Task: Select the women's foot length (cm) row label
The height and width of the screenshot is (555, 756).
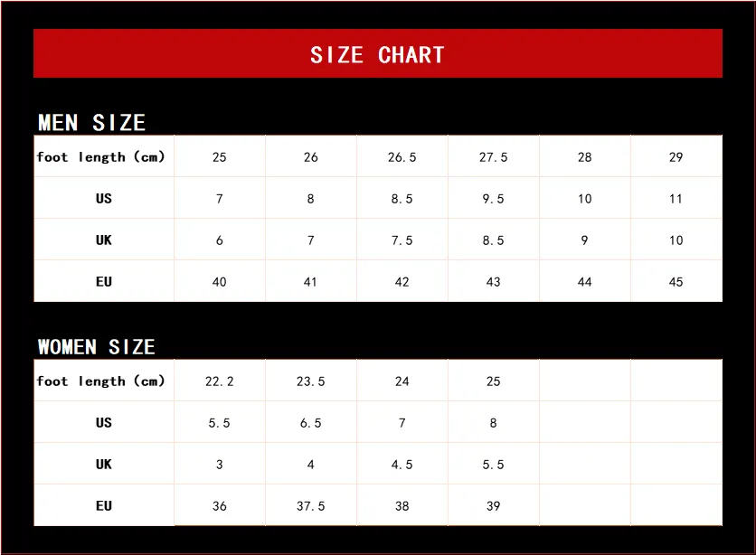Action: pyautogui.click(x=101, y=381)
